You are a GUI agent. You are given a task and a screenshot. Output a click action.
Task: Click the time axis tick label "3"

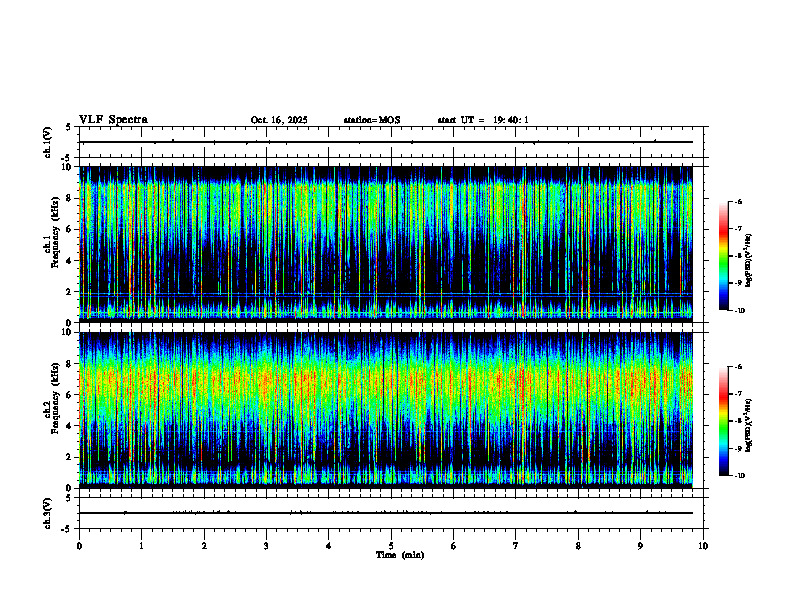[266, 546]
